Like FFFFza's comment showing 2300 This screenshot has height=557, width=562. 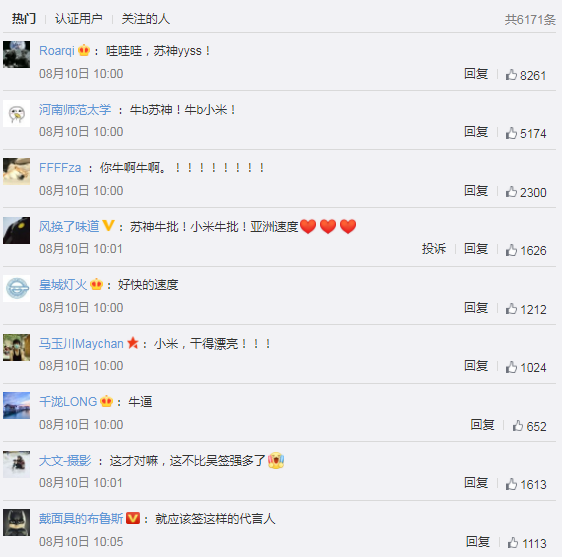[x=511, y=192]
